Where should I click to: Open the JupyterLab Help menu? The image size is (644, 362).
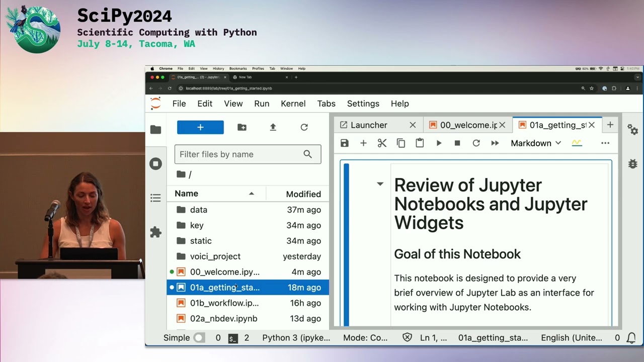(400, 104)
